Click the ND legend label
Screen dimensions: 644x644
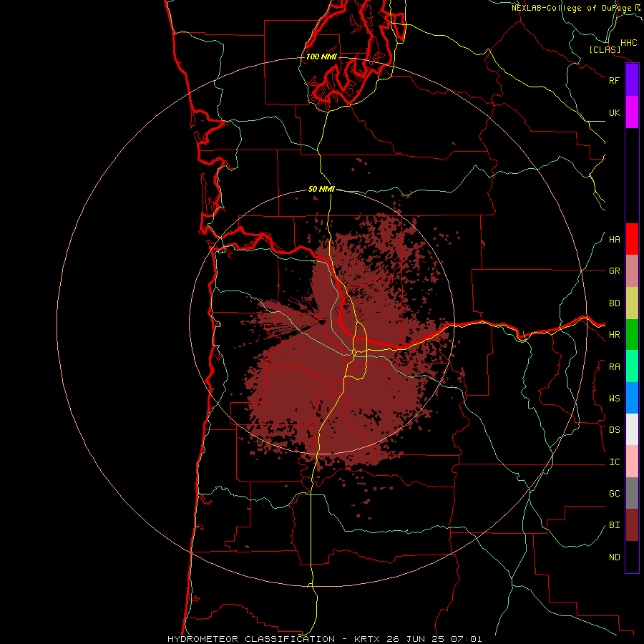pos(614,557)
